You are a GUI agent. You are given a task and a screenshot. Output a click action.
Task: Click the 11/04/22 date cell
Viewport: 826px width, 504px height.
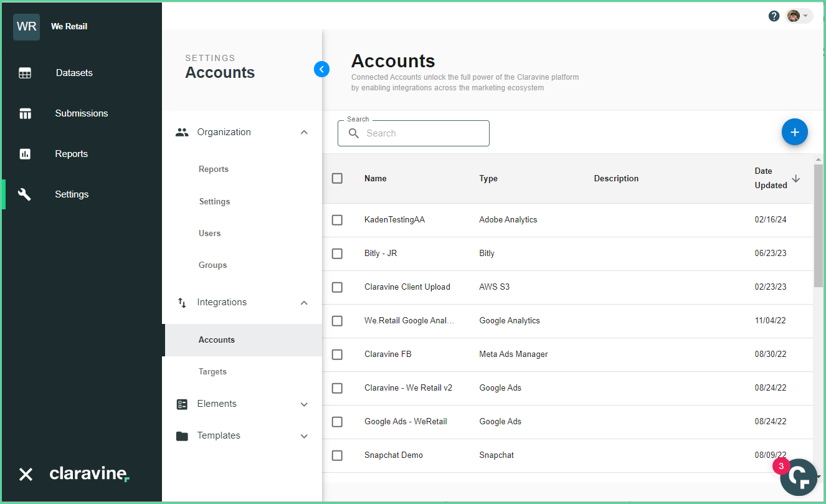coord(771,321)
